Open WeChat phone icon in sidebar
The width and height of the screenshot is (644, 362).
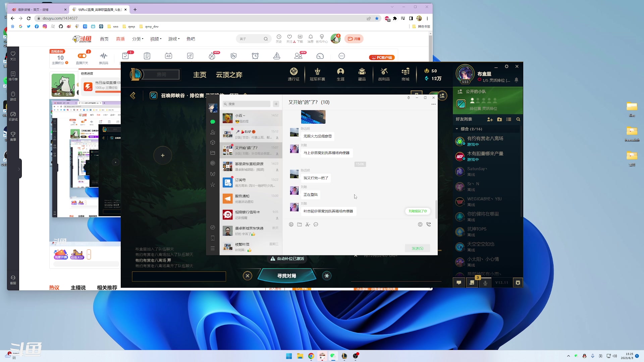click(x=213, y=238)
